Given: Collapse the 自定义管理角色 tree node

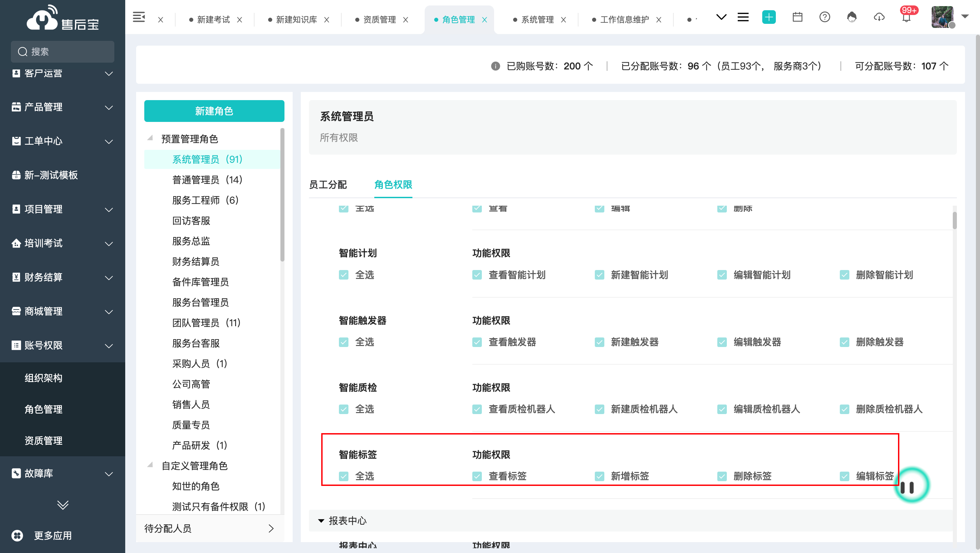Looking at the screenshot, I should (150, 465).
